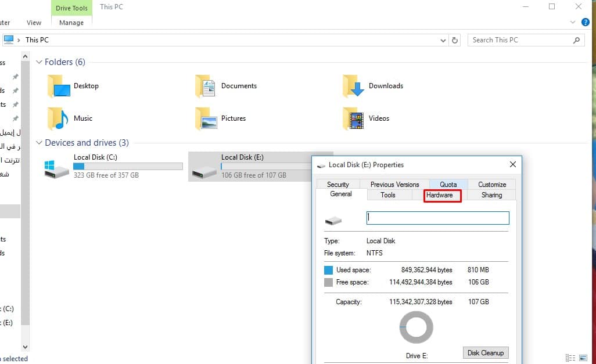The width and height of the screenshot is (596, 364).
Task: Close the Local Disk (E:) Properties dialog
Action: click(x=512, y=165)
